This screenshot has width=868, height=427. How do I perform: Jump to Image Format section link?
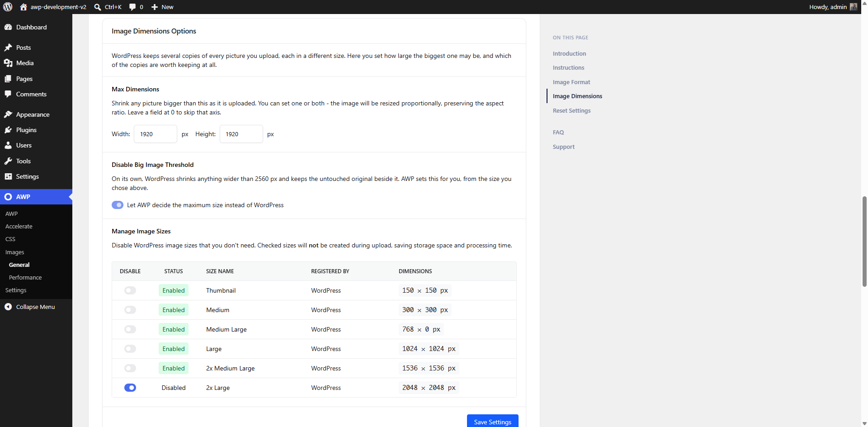[x=571, y=82]
